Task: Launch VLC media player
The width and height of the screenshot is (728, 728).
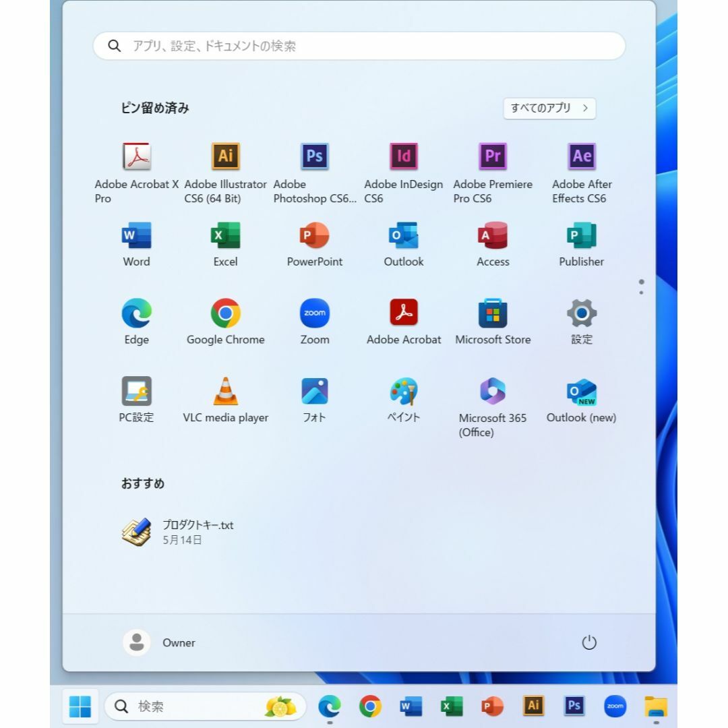Action: coord(226,400)
